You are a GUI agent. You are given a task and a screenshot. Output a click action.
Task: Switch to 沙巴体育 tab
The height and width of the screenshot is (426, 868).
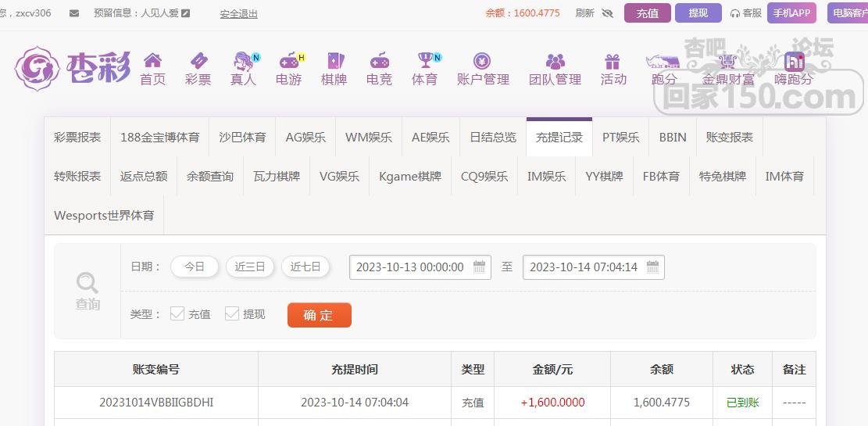[242, 138]
